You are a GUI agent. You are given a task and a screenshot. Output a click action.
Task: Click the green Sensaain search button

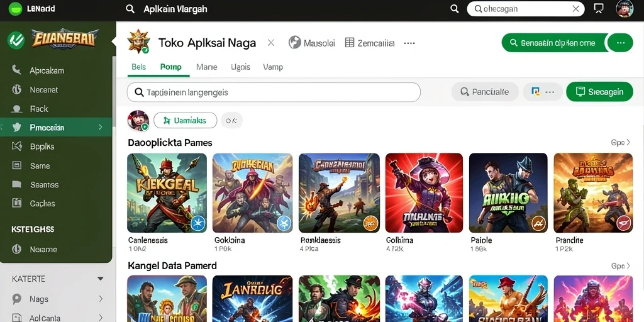point(552,43)
